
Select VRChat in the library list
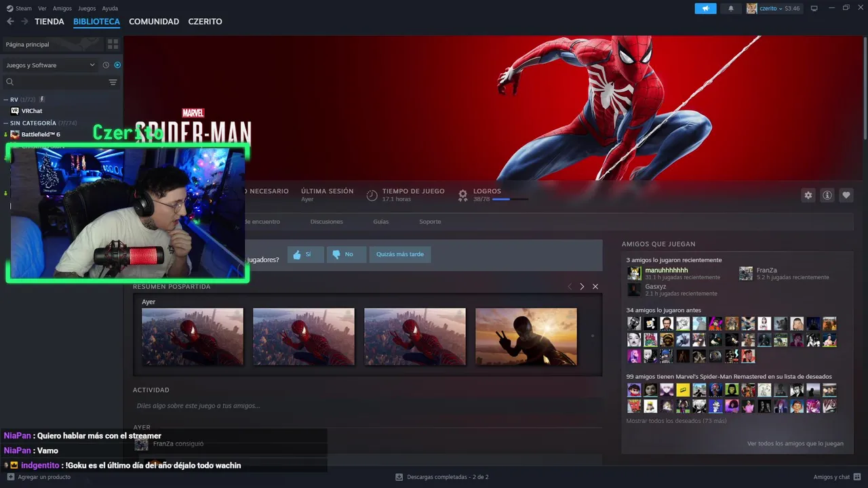click(32, 110)
